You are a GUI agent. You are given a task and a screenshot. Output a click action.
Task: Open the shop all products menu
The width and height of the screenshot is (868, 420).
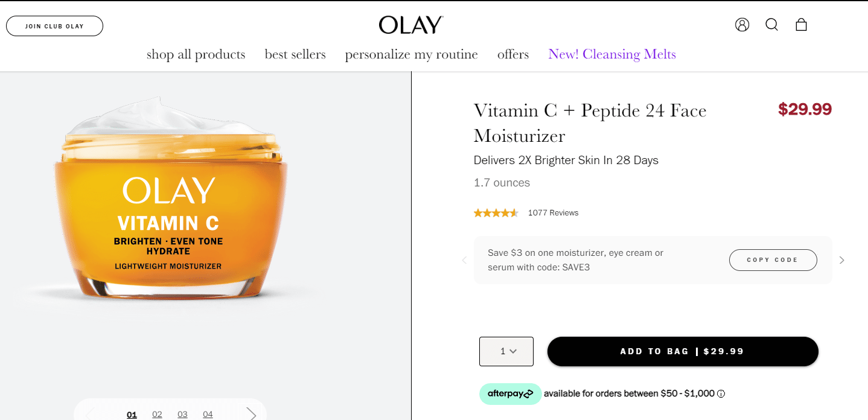tap(196, 54)
